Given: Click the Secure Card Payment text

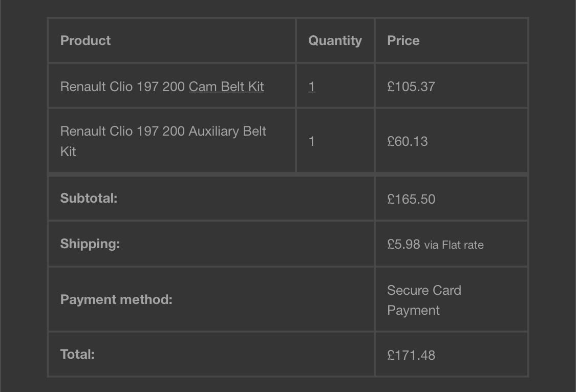Looking at the screenshot, I should [x=424, y=300].
